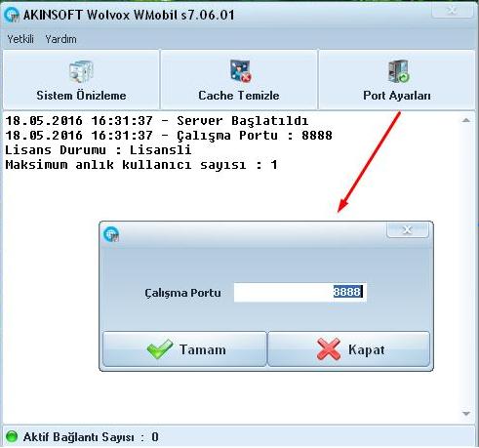This screenshot has height=448, width=479.
Task: Close the port settings dialog
Action: (x=408, y=230)
